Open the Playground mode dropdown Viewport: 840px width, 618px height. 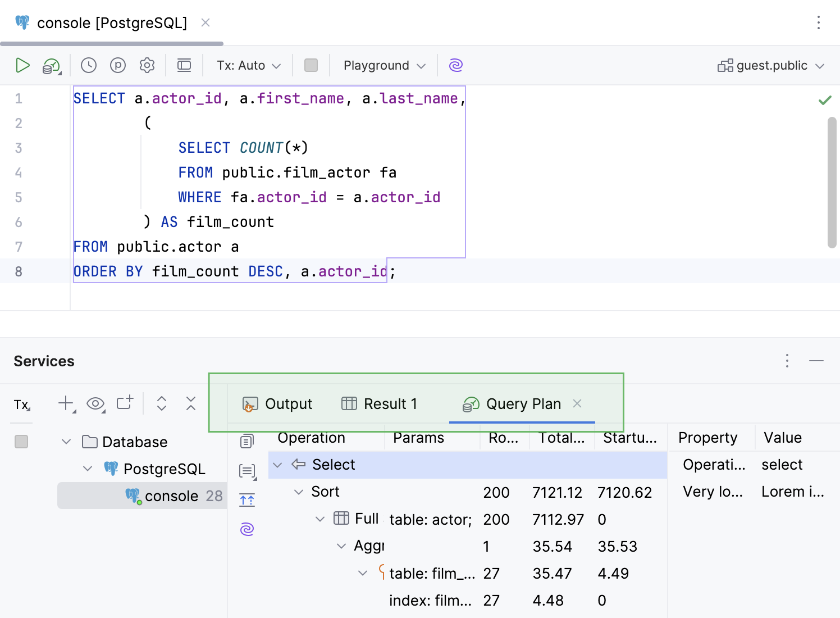[385, 66]
